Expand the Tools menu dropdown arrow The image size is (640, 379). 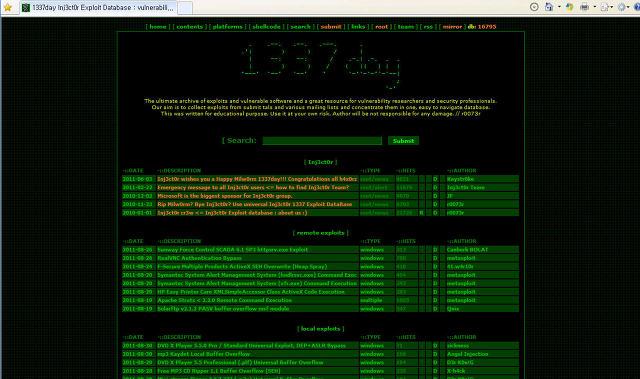point(628,7)
